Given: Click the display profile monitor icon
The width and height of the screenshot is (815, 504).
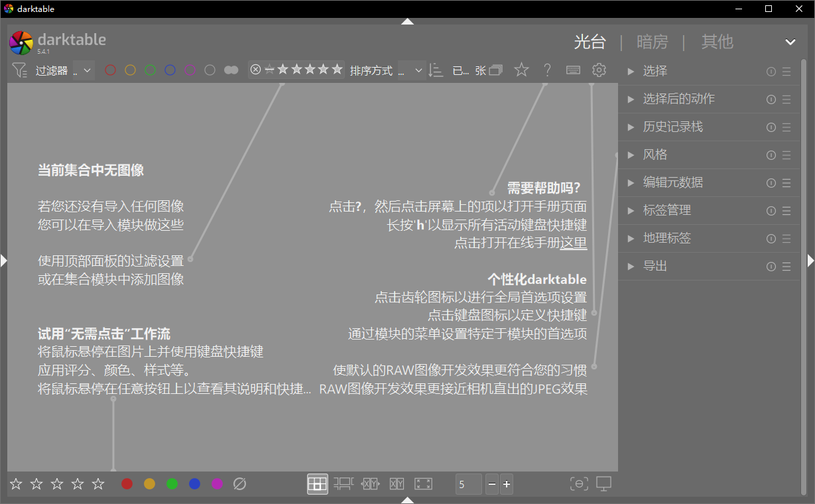Looking at the screenshot, I should point(603,484).
